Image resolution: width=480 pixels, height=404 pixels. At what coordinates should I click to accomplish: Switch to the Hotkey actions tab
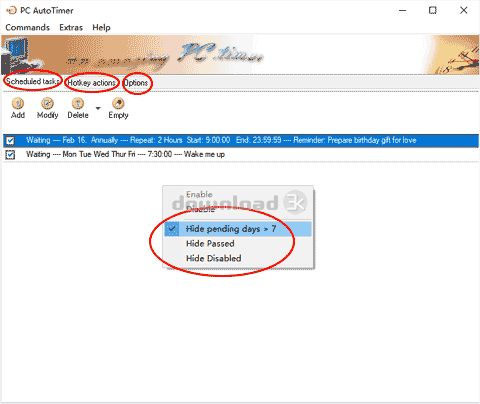coord(92,83)
